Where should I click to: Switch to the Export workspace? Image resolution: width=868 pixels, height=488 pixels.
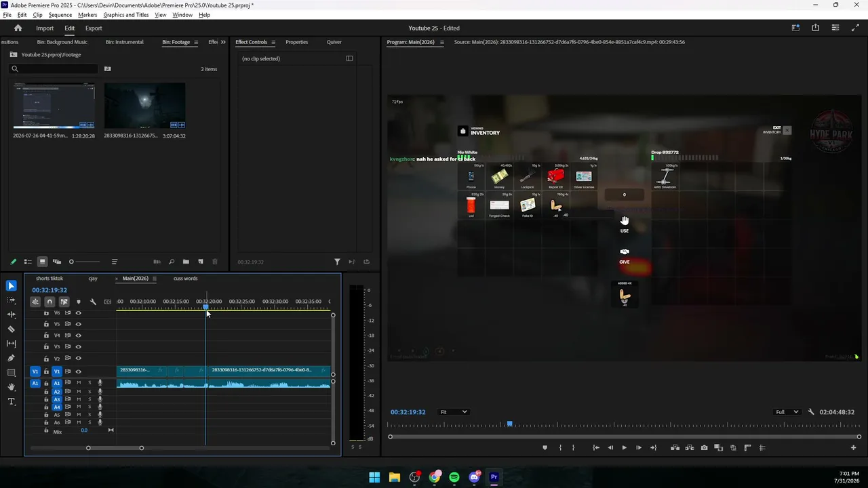(x=94, y=28)
